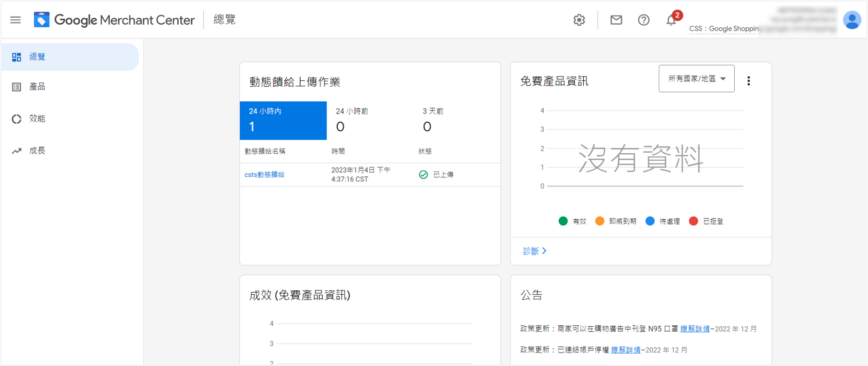Click the blue 待處理 legend dot
868x366 pixels.
point(650,221)
